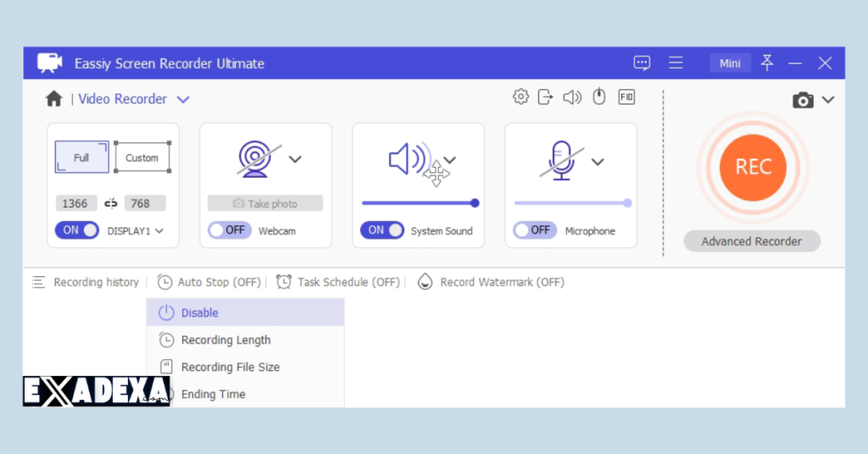Enable the Webcam switch
868x454 pixels.
point(229,230)
